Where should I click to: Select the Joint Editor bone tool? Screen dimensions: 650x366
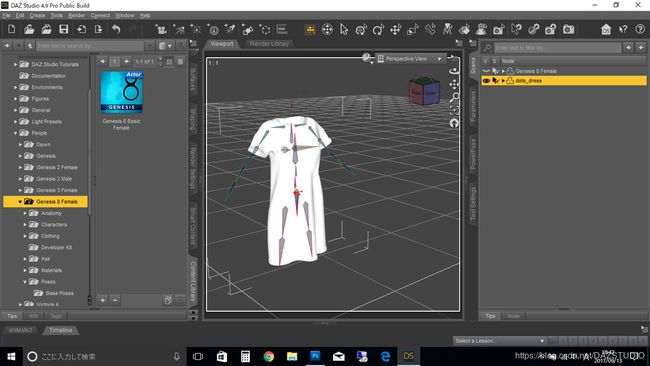pyautogui.click(x=430, y=29)
